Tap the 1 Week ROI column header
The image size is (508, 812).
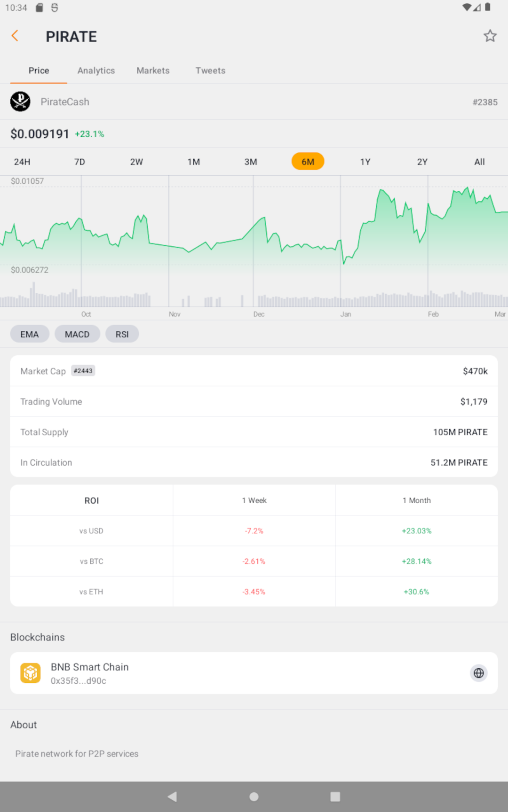(x=254, y=500)
